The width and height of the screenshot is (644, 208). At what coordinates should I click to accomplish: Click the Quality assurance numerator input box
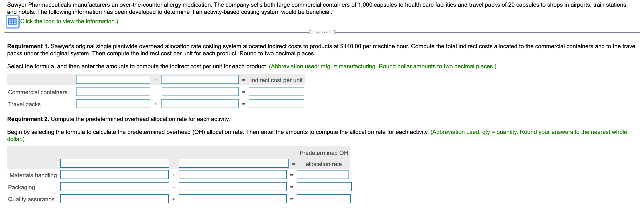[115, 199]
